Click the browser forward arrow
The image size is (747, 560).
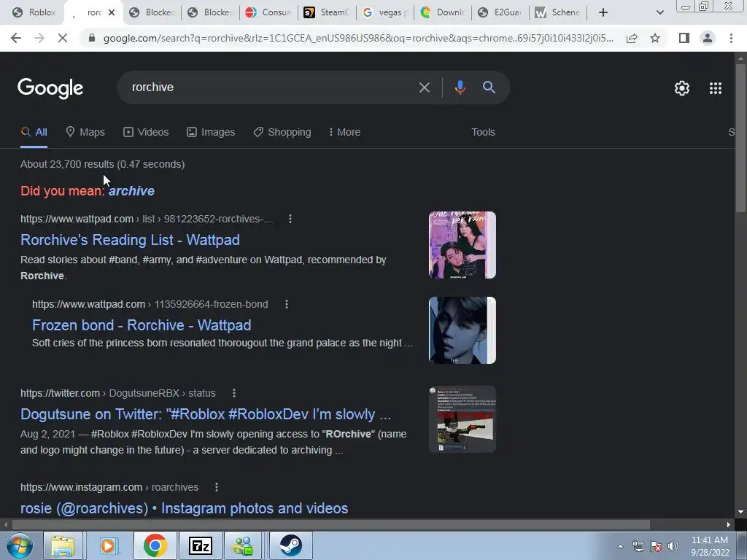tap(39, 38)
